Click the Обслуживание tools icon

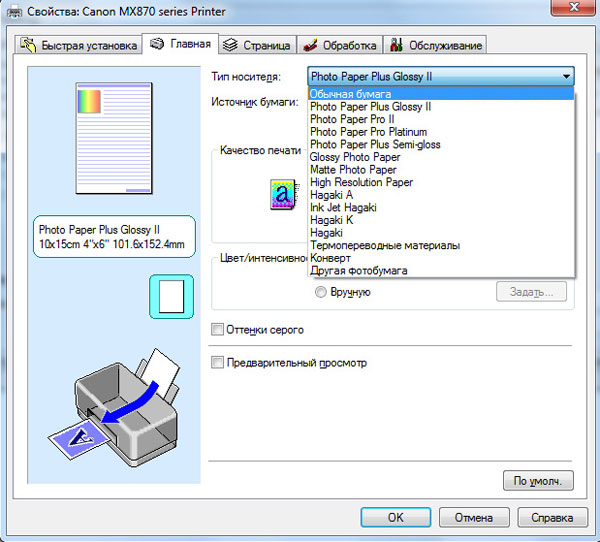click(396, 45)
